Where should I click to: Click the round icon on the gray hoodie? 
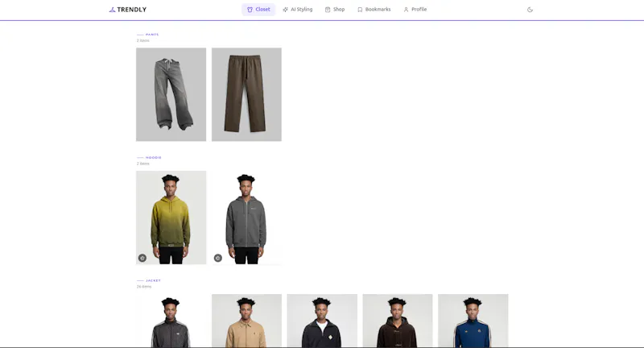[217, 258]
